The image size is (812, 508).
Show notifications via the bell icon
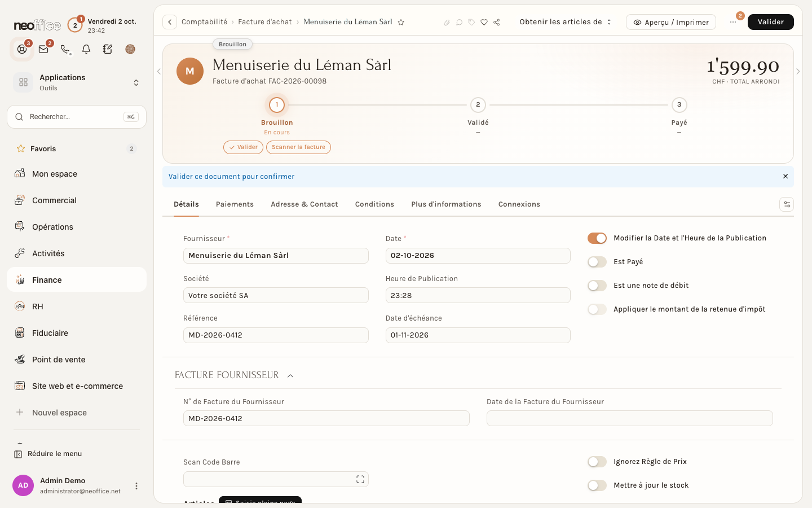click(86, 49)
